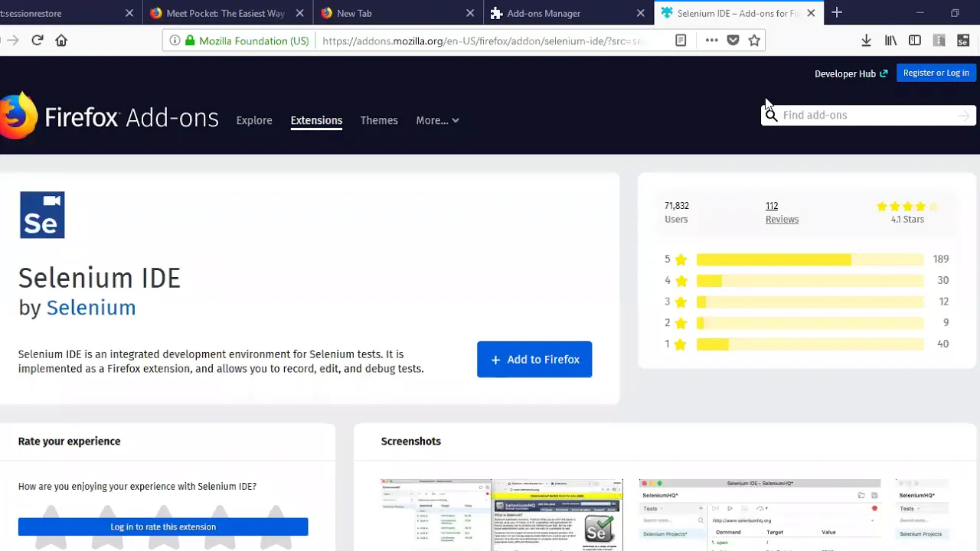The height and width of the screenshot is (551, 980).
Task: Open first Selenium IDE screenshot thumbnail
Action: 501,515
